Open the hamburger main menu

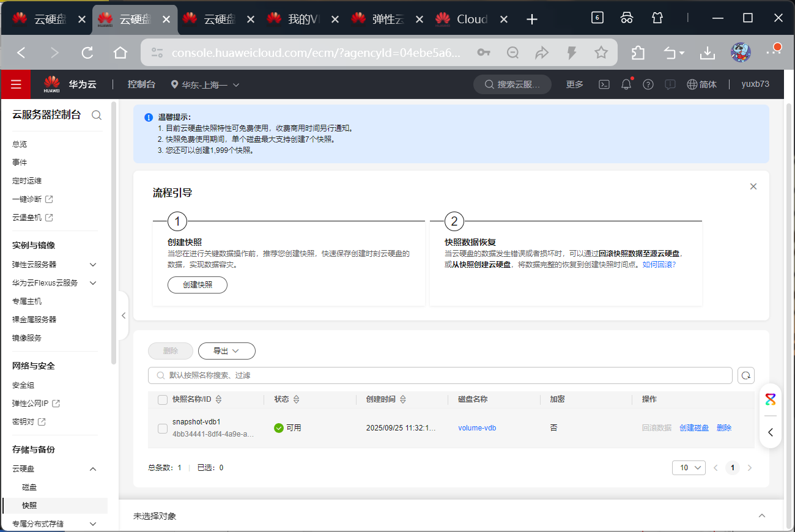pyautogui.click(x=16, y=84)
